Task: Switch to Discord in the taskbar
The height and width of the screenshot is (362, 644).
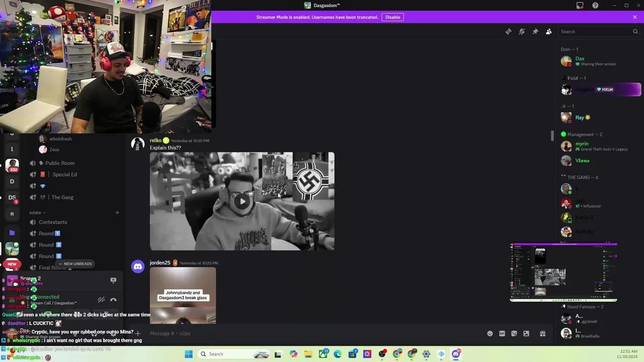Action: click(456, 354)
